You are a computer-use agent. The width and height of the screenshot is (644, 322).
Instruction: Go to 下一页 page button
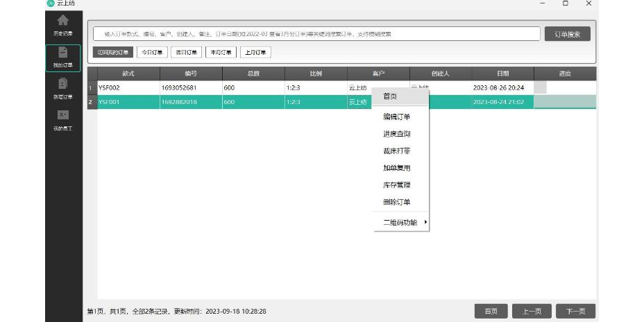coord(575,311)
